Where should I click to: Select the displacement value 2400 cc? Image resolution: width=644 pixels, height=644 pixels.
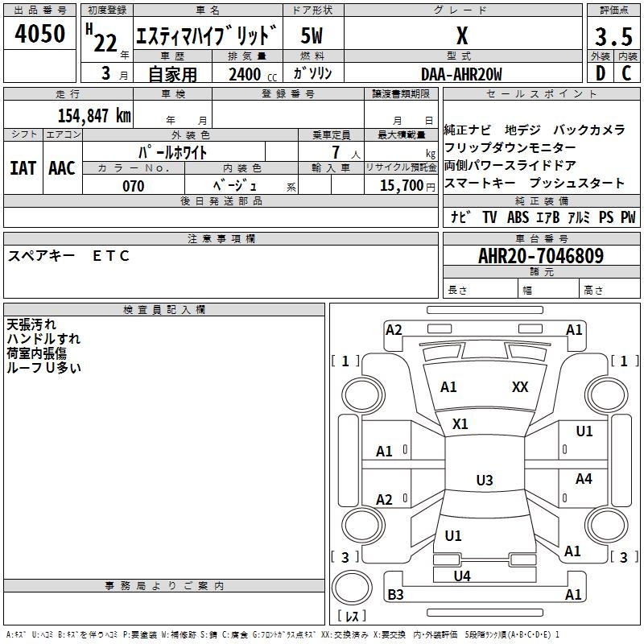[253, 75]
